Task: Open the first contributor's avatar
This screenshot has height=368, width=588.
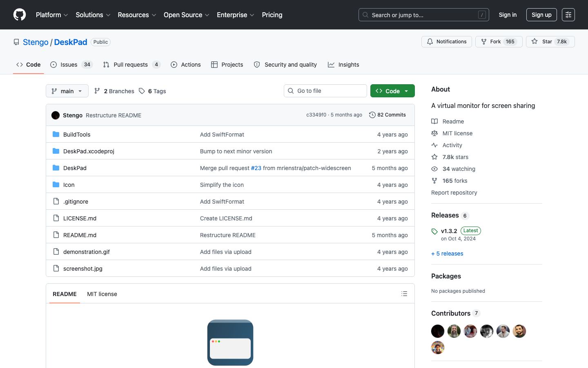Action: click(438, 331)
